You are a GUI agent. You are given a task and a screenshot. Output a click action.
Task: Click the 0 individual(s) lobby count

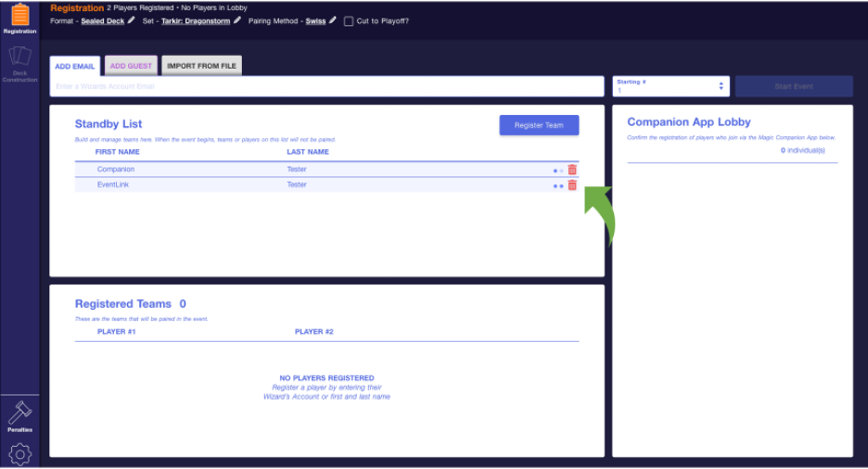803,150
